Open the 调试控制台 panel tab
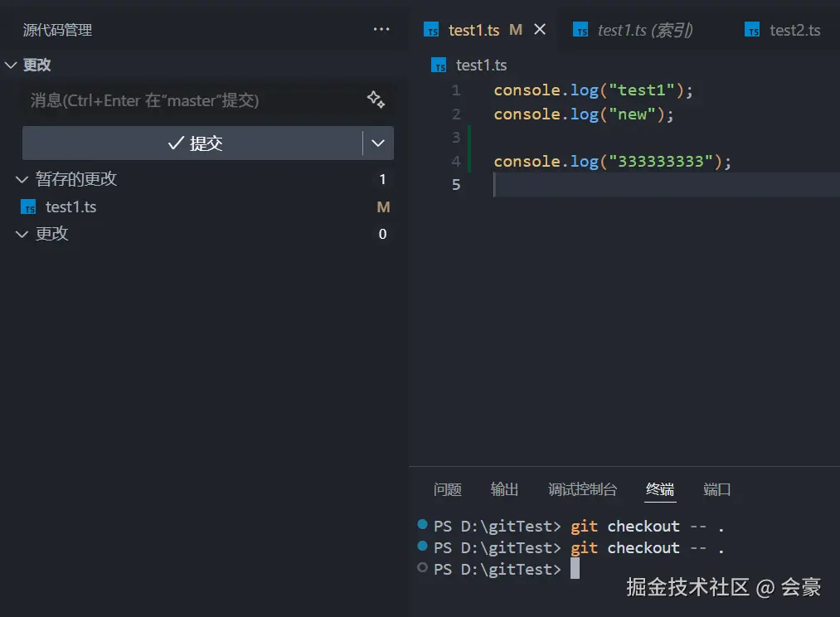Image resolution: width=840 pixels, height=617 pixels. 583,489
